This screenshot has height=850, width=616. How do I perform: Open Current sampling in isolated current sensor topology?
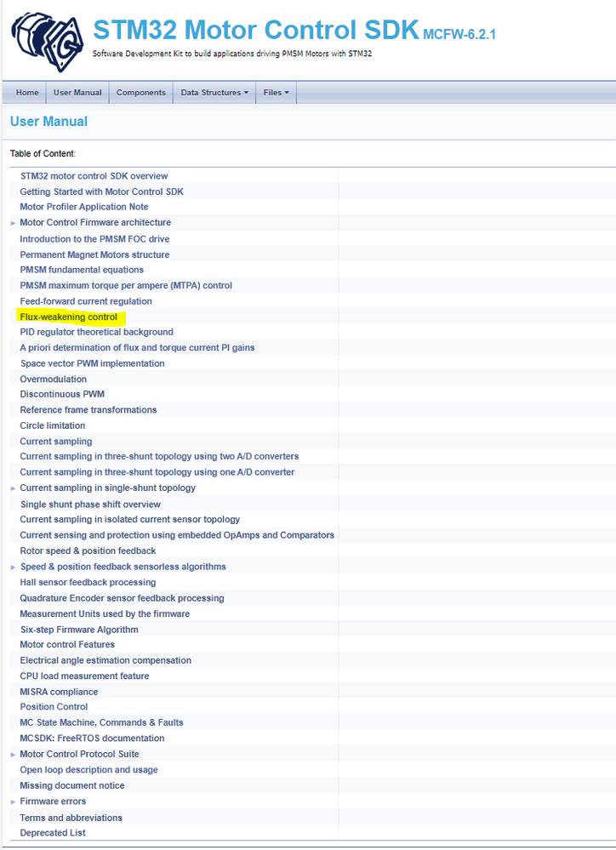point(130,519)
